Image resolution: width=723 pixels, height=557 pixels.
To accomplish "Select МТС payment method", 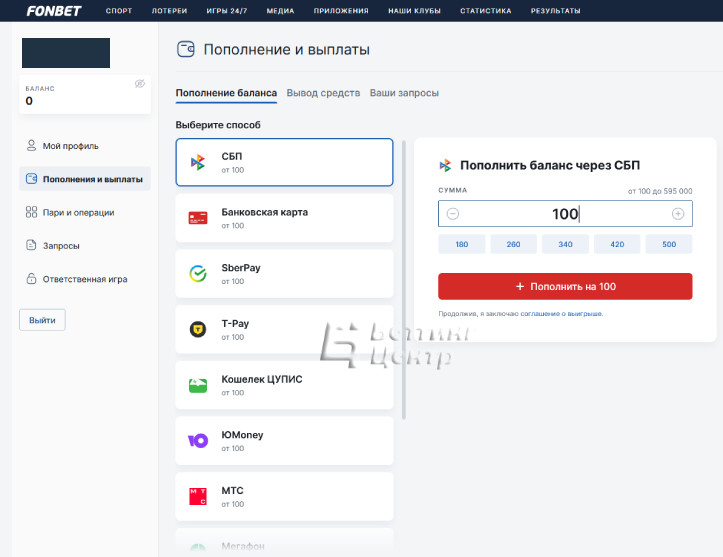I will (284, 497).
